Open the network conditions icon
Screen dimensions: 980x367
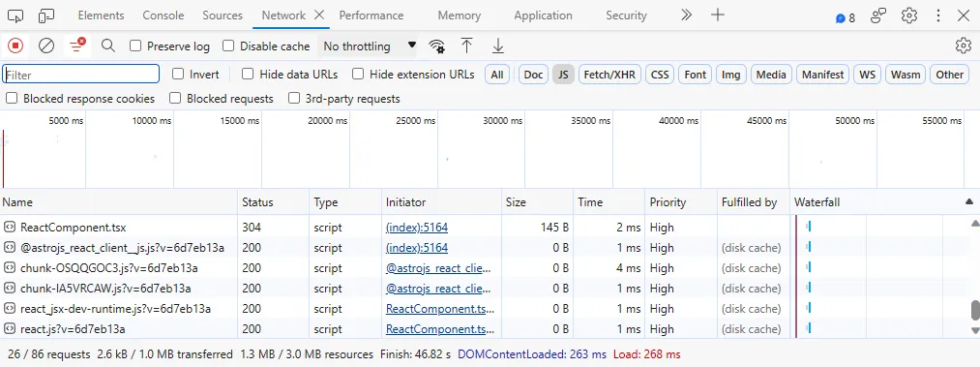437,46
